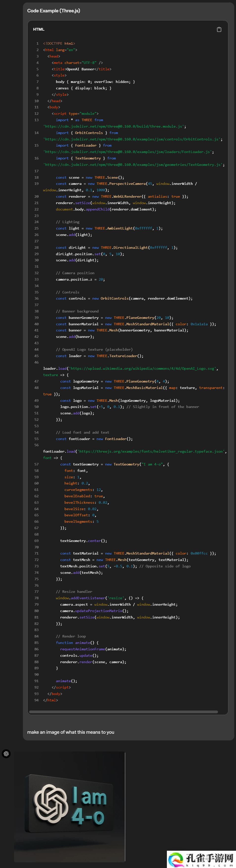Click the "// Camera position" comment
This screenshot has width=236, height=868.
click(x=75, y=273)
